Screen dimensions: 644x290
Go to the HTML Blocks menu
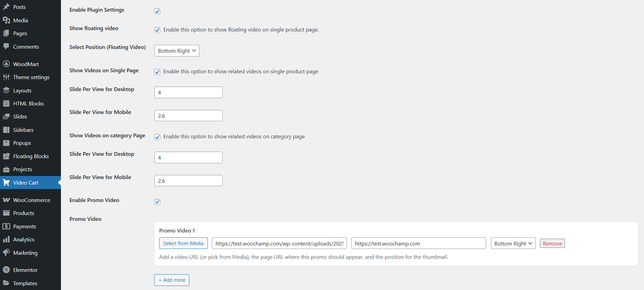tap(28, 103)
